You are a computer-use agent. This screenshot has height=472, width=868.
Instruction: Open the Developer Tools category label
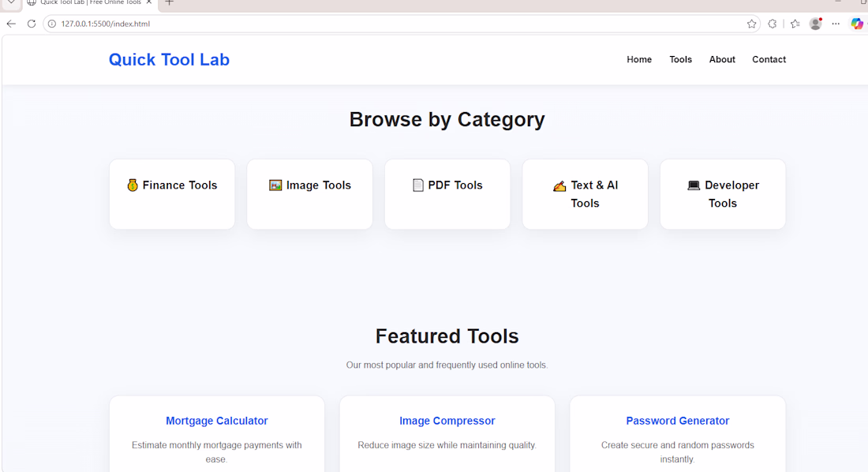click(x=731, y=194)
